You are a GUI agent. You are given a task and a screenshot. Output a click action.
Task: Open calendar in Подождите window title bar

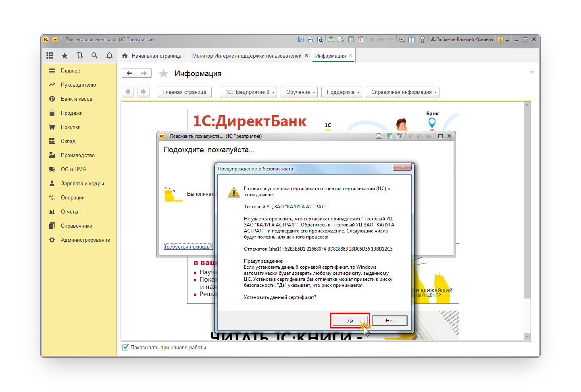[x=399, y=136]
